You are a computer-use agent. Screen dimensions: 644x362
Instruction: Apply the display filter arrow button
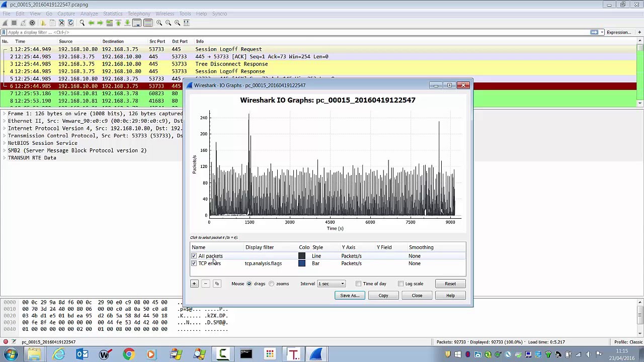point(594,32)
